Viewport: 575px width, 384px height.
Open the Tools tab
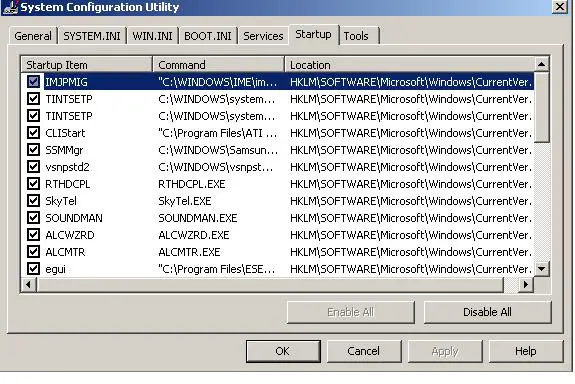click(359, 36)
